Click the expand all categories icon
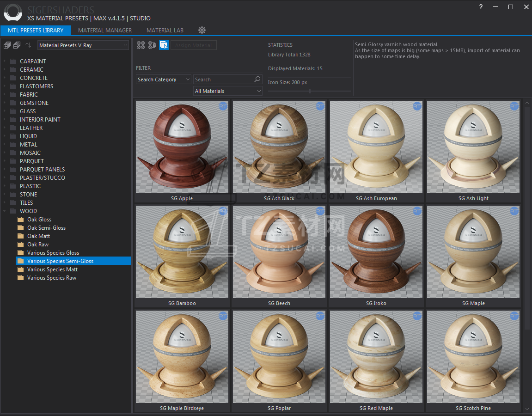Viewport: 532px width, 416px height. pos(7,45)
